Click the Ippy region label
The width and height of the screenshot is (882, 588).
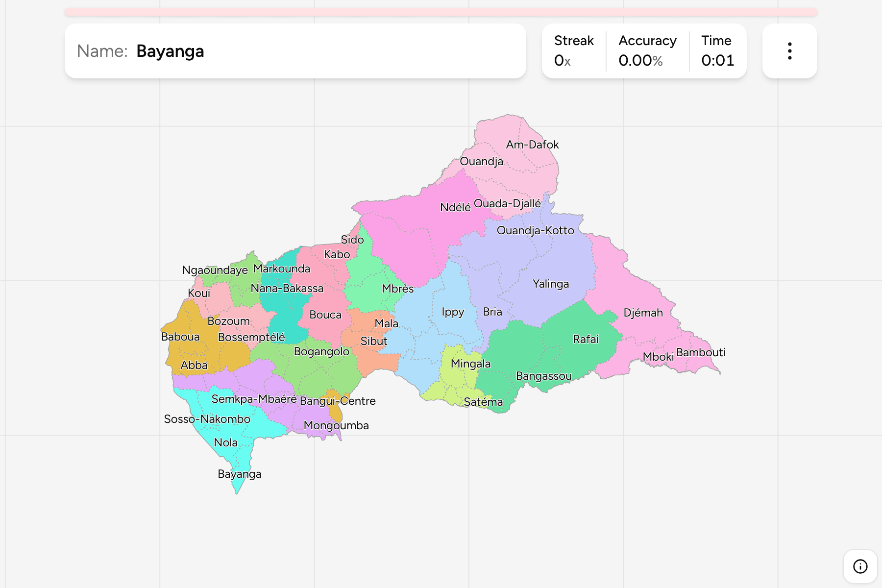(453, 312)
